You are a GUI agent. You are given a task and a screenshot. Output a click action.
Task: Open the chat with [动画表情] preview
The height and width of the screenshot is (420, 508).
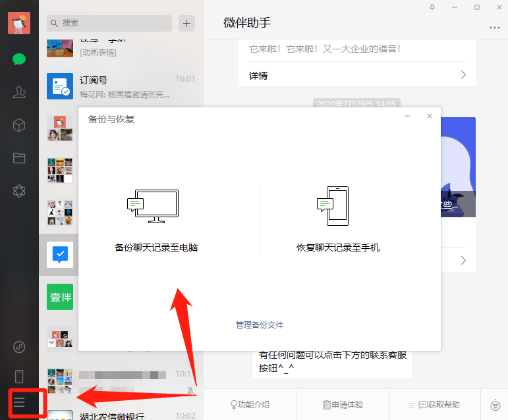tap(121, 49)
